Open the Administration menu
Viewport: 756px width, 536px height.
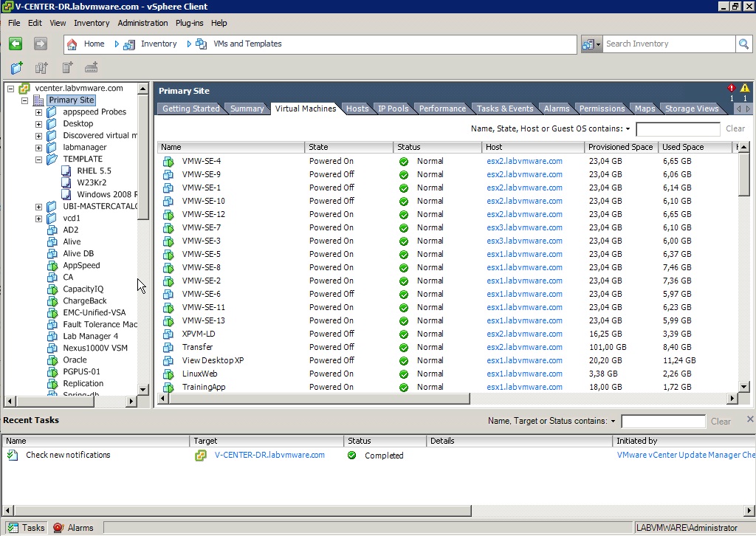[x=142, y=23]
